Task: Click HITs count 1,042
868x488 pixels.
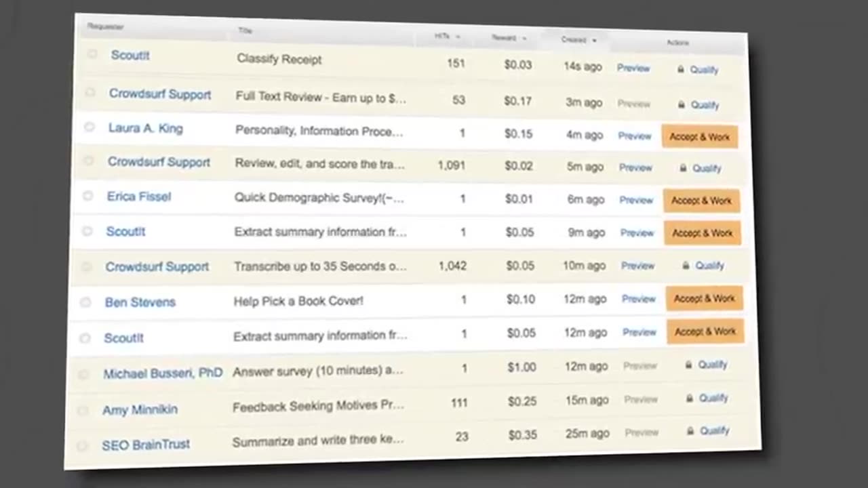Action: (452, 266)
